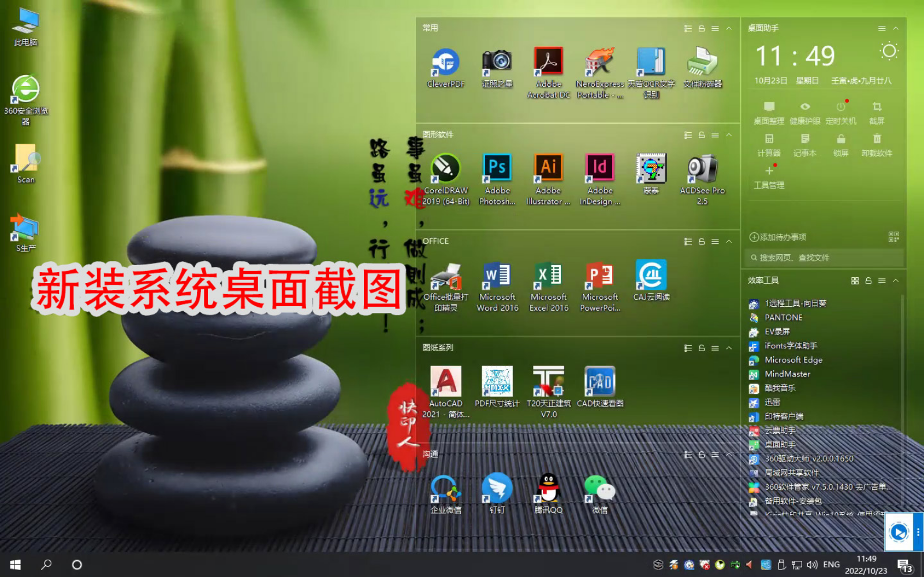The height and width of the screenshot is (577, 924).
Task: Click the CAJ云阅读 app icon
Action: click(x=651, y=276)
